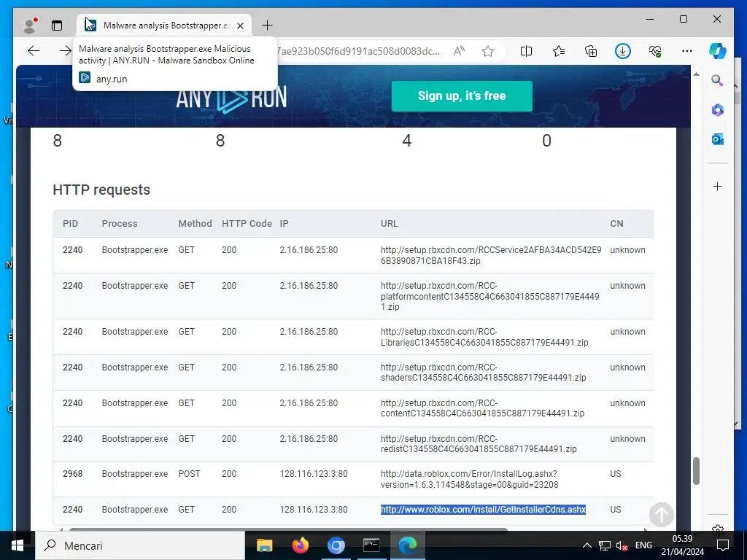Click the page vertical scrollbar thumb

click(x=696, y=471)
